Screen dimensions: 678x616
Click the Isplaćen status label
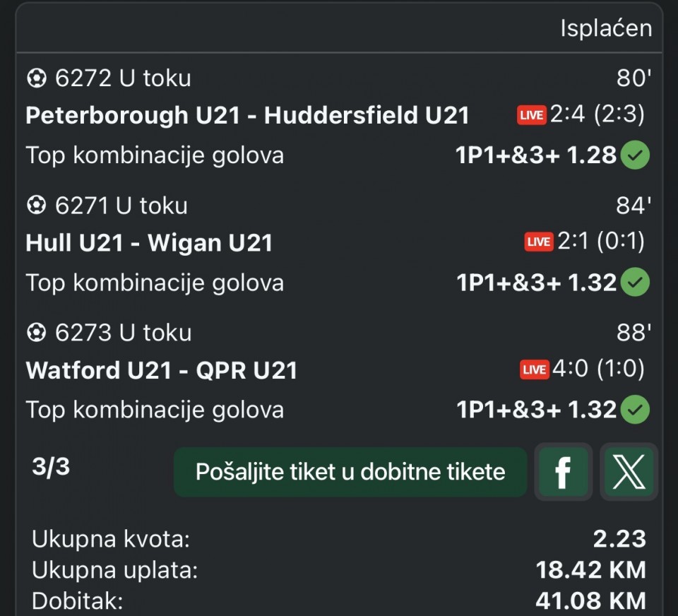tap(605, 29)
